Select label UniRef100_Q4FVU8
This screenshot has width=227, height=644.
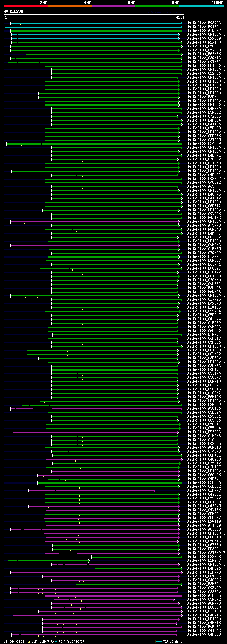204,634
